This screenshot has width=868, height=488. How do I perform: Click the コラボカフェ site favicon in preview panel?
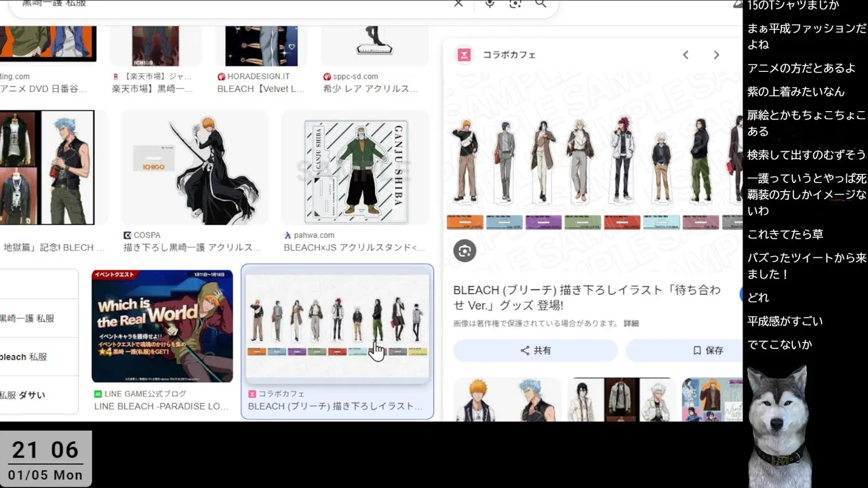(x=464, y=55)
